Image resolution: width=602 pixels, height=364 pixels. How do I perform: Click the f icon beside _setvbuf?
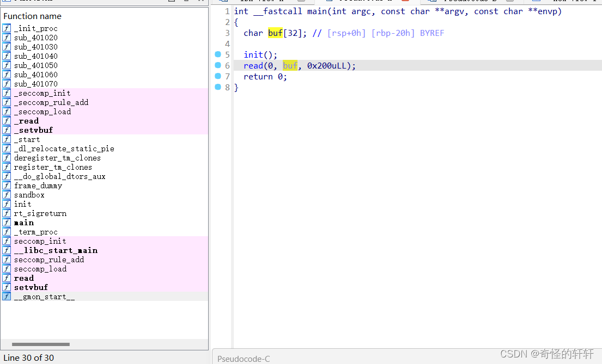click(x=6, y=130)
